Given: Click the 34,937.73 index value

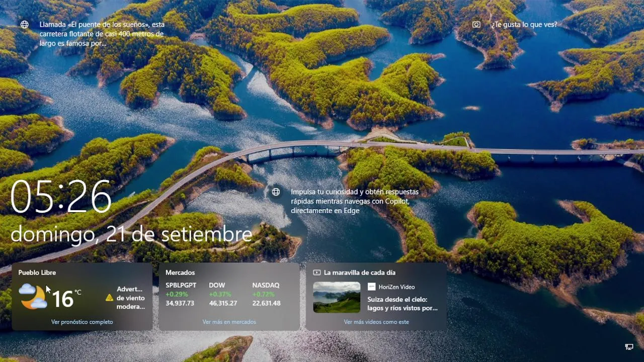Looking at the screenshot, I should 180,303.
